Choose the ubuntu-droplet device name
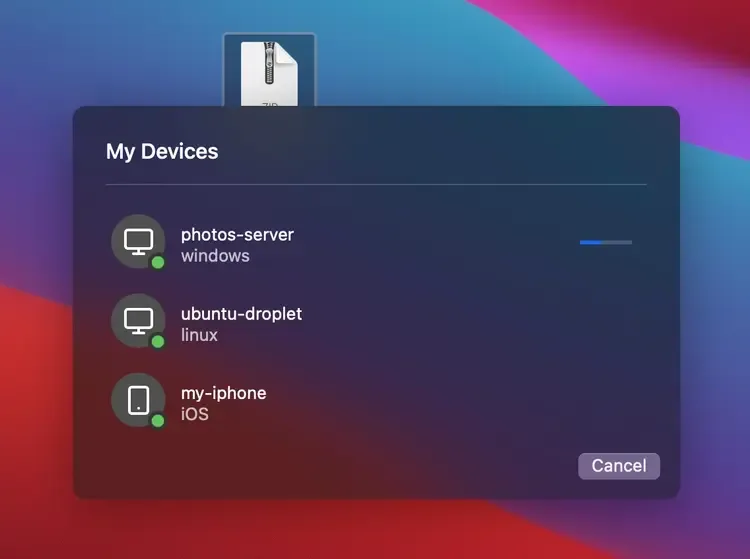 (x=242, y=314)
